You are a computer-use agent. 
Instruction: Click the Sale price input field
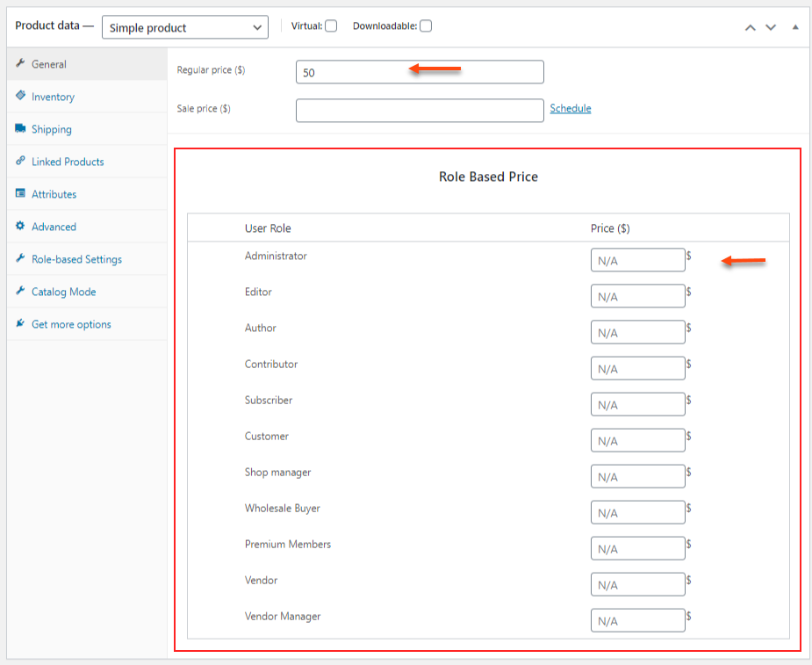click(x=420, y=111)
